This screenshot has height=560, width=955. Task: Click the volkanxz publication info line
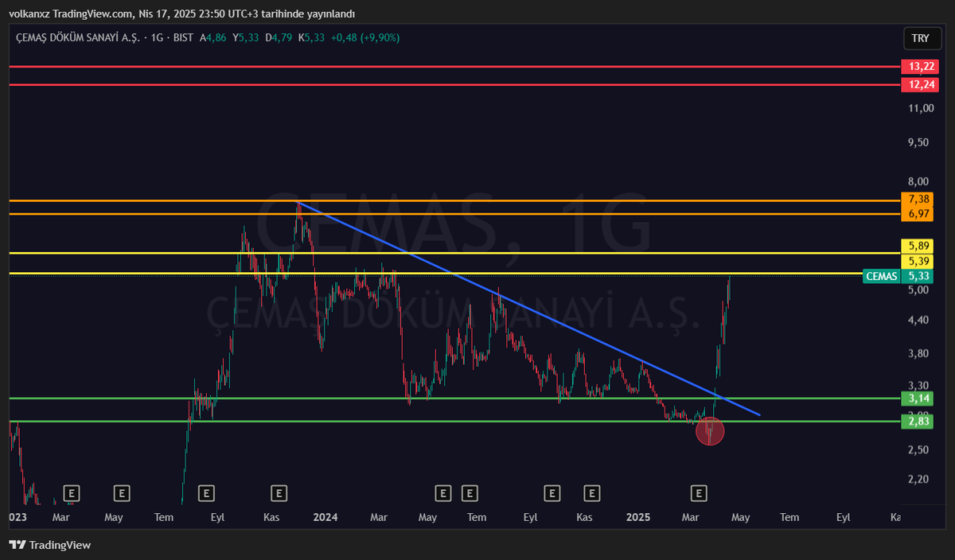(182, 14)
